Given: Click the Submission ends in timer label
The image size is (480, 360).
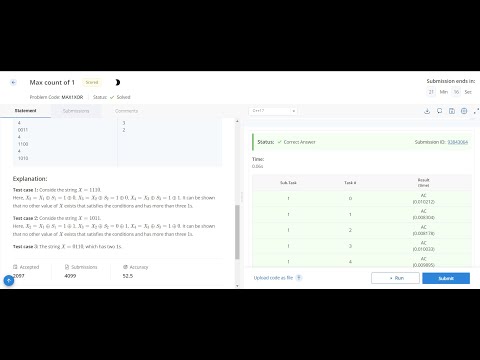Looking at the screenshot, I should coord(451,81).
